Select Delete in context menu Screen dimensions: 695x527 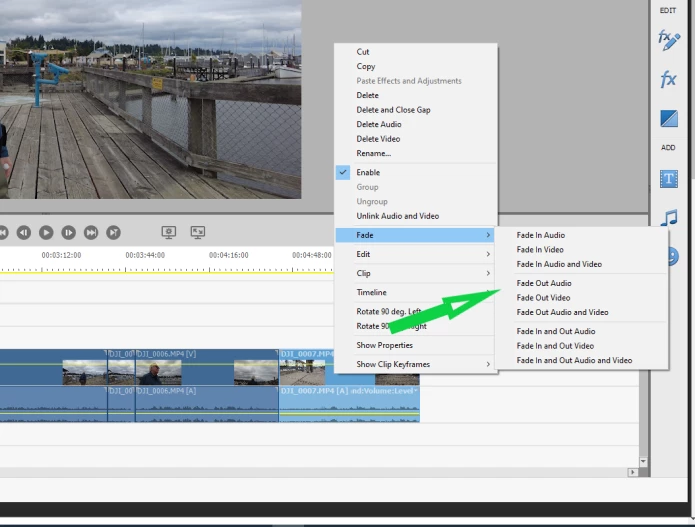tap(367, 95)
